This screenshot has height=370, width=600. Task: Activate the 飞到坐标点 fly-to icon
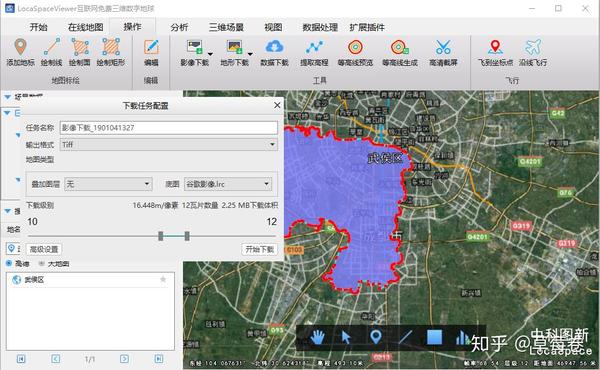click(x=495, y=47)
